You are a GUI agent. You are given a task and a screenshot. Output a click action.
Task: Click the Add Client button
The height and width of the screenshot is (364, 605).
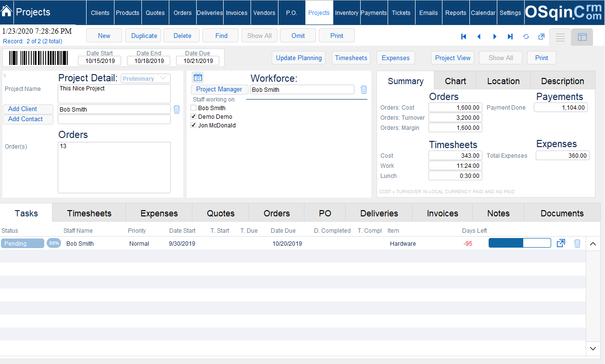point(28,109)
